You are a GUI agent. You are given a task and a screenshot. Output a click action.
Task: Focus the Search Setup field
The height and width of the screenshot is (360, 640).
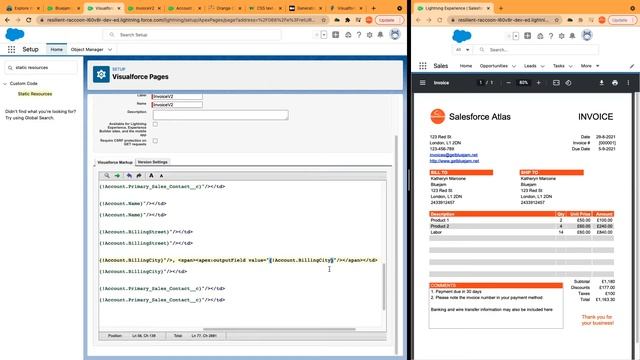pyautogui.click(x=192, y=35)
